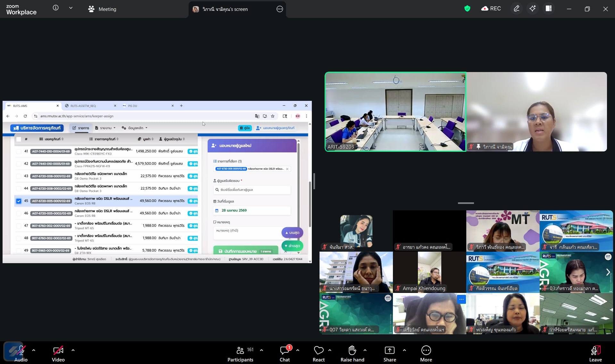The width and height of the screenshot is (615, 364).
Task: Go to next page of video gallery
Action: pos(608,272)
